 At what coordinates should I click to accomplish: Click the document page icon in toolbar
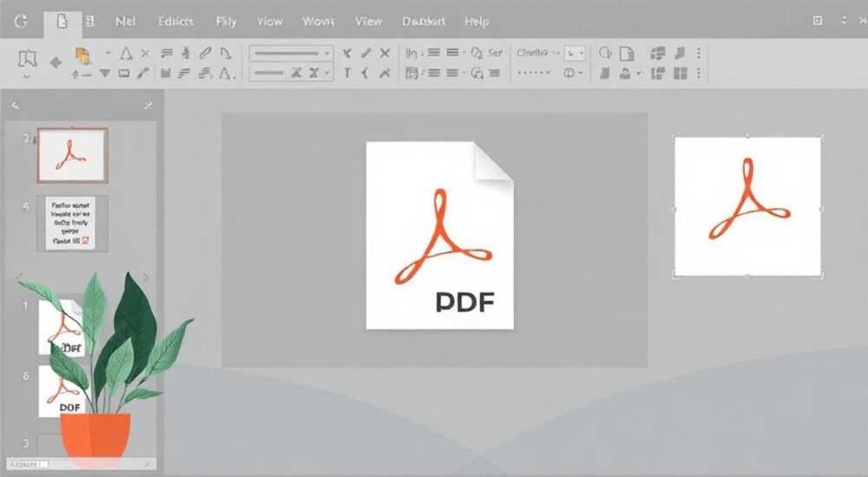point(627,53)
